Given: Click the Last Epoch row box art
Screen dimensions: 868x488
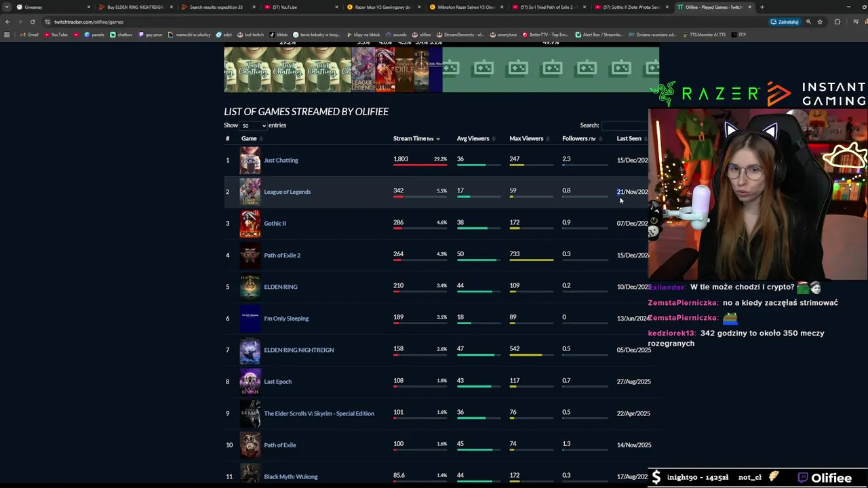Looking at the screenshot, I should [250, 382].
